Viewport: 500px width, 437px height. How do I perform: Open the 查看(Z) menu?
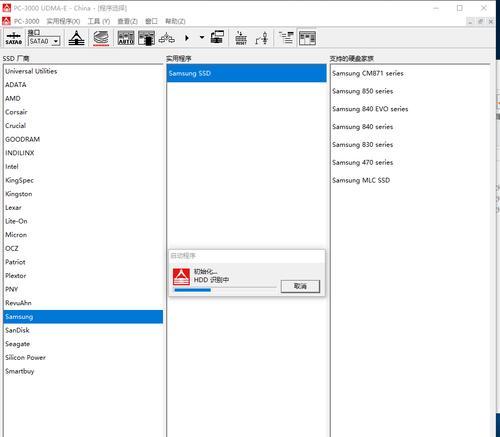pyautogui.click(x=127, y=21)
